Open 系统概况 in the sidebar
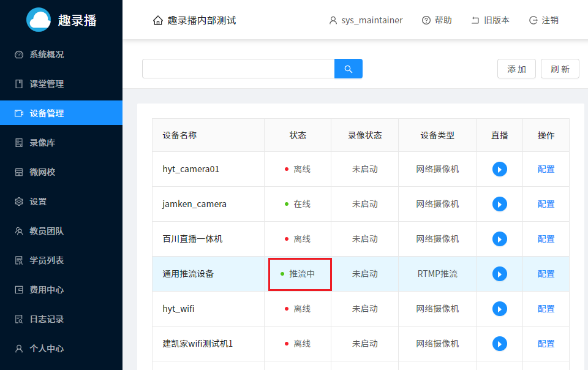This screenshot has width=588, height=370. point(61,55)
